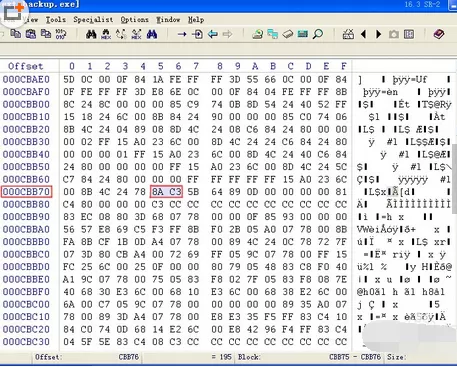Open the Tools menu

pos(56,20)
